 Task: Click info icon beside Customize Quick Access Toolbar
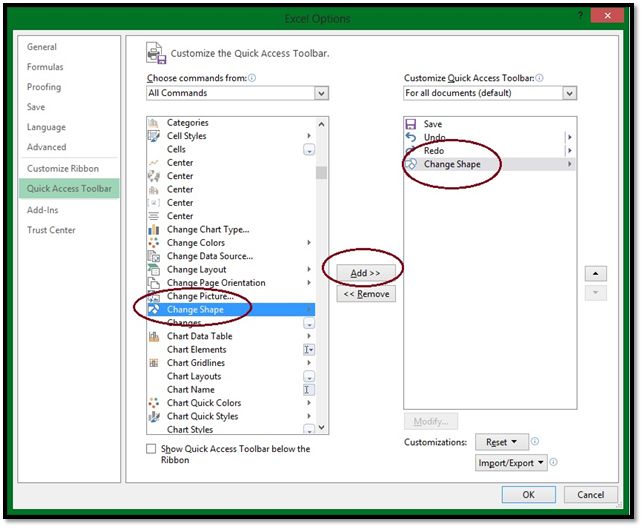[x=540, y=78]
